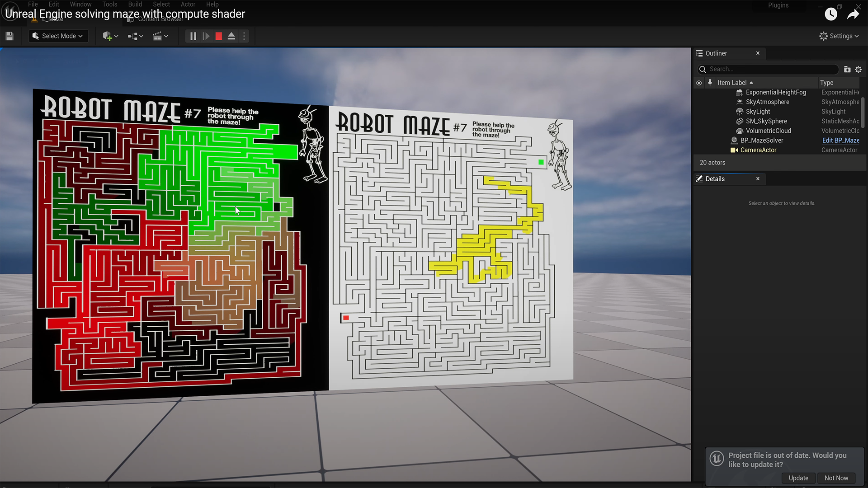The image size is (868, 488).
Task: Open Outliner settings gear
Action: coord(859,69)
